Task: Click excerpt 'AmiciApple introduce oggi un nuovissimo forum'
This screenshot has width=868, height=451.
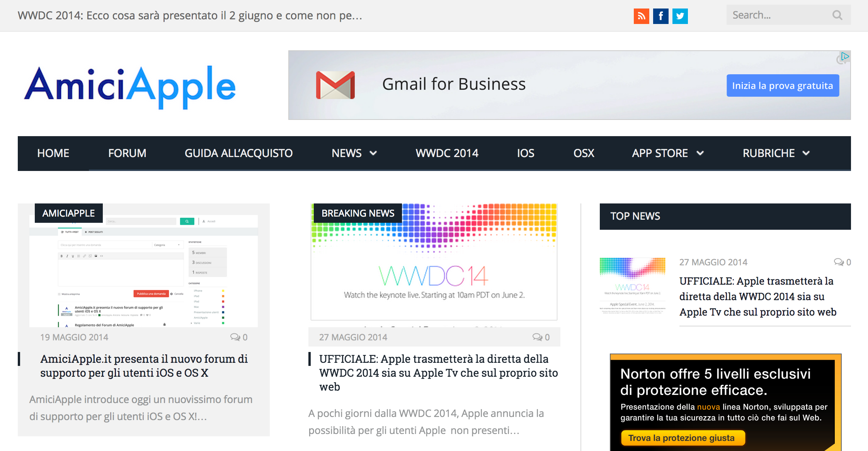Action: (141, 408)
